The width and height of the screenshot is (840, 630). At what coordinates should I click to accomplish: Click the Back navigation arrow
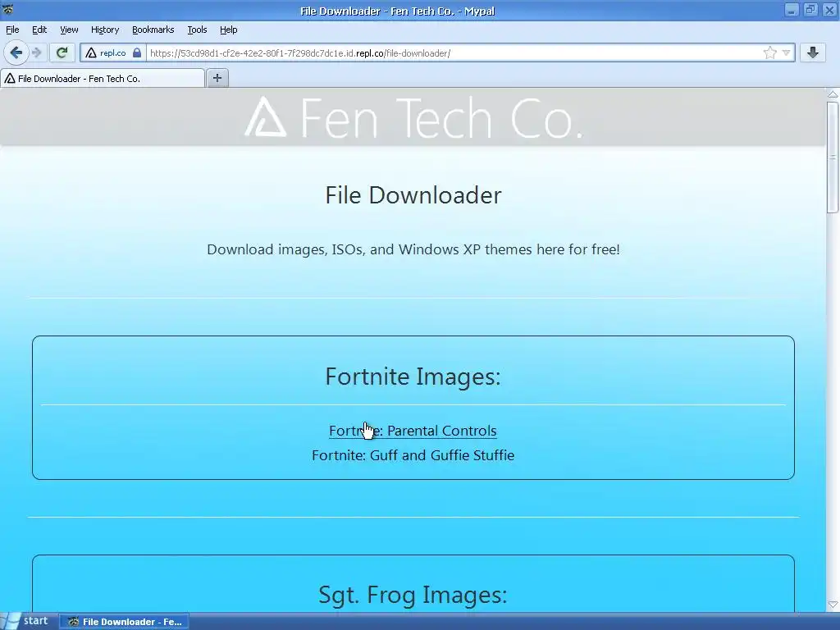pos(16,52)
